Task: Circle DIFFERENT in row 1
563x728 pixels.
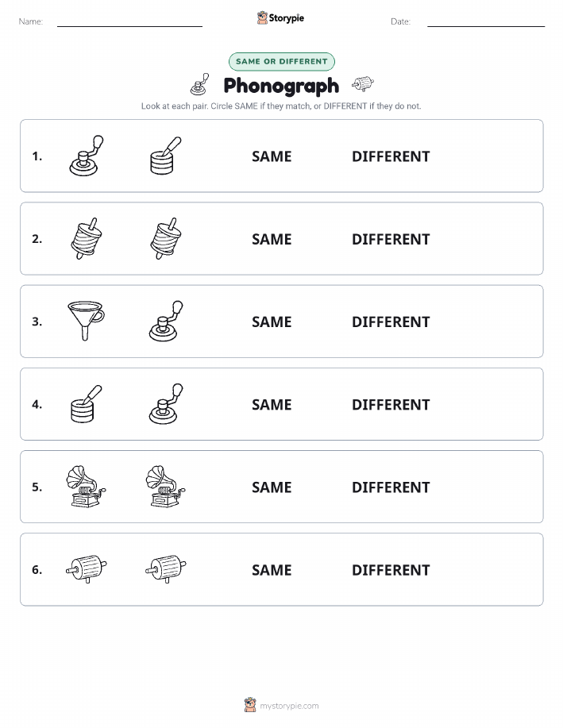Action: click(391, 156)
